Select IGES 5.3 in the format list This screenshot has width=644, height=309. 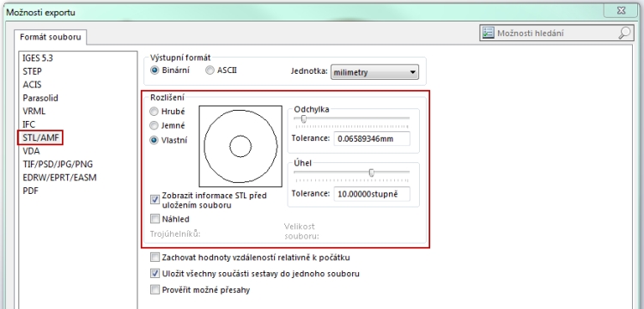(x=38, y=58)
